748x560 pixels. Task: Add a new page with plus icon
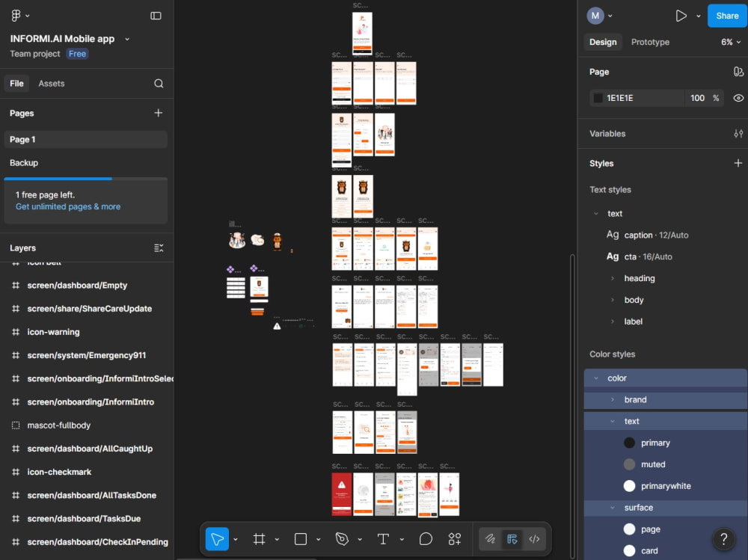point(159,113)
